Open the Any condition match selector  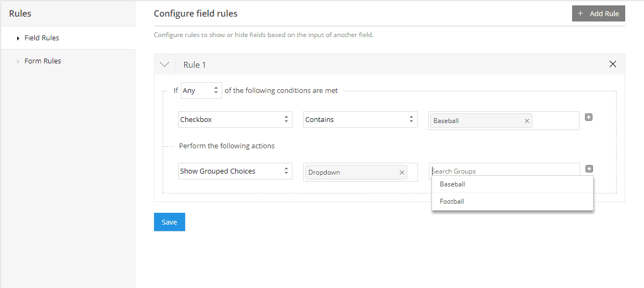[x=201, y=90]
